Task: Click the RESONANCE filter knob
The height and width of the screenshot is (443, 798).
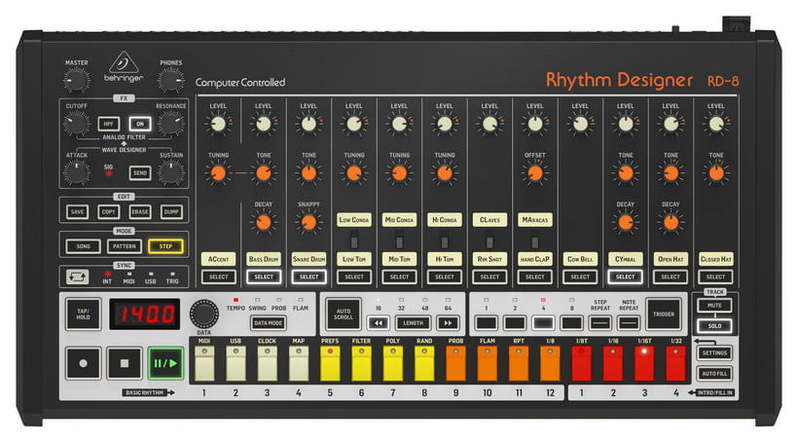Action: 171,124
